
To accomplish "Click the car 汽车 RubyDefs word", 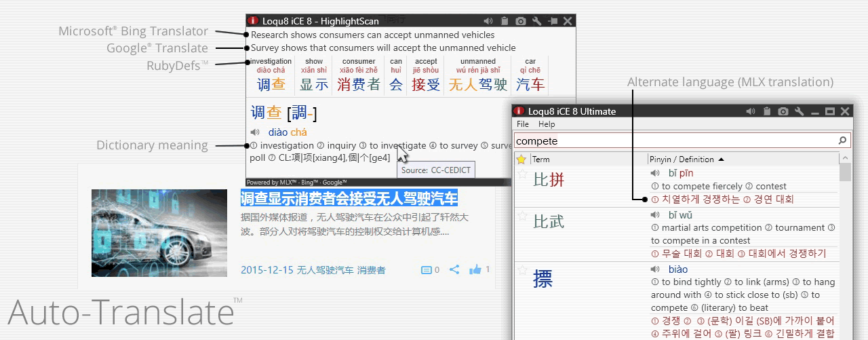I will click(x=530, y=75).
